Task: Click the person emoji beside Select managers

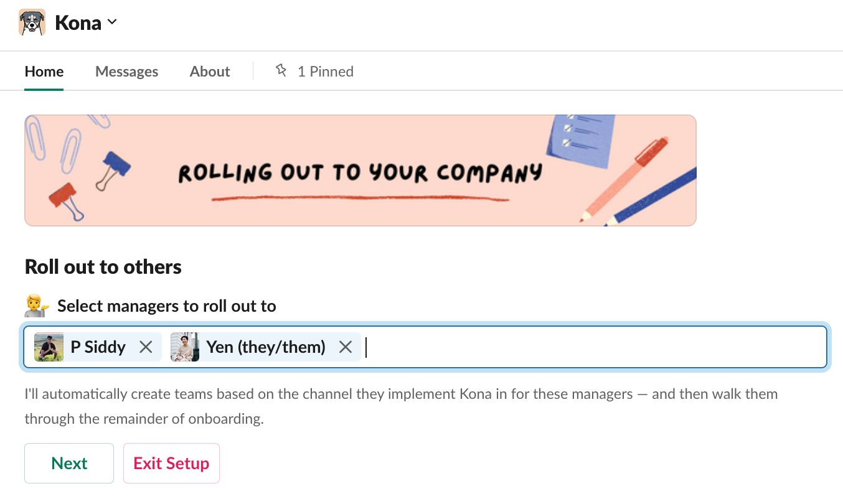Action: pos(36,306)
